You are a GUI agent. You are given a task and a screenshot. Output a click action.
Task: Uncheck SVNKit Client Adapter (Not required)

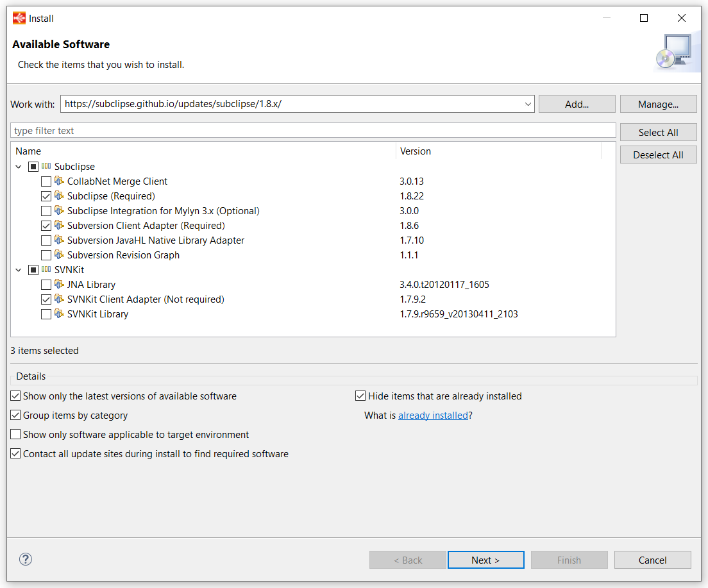click(x=46, y=299)
